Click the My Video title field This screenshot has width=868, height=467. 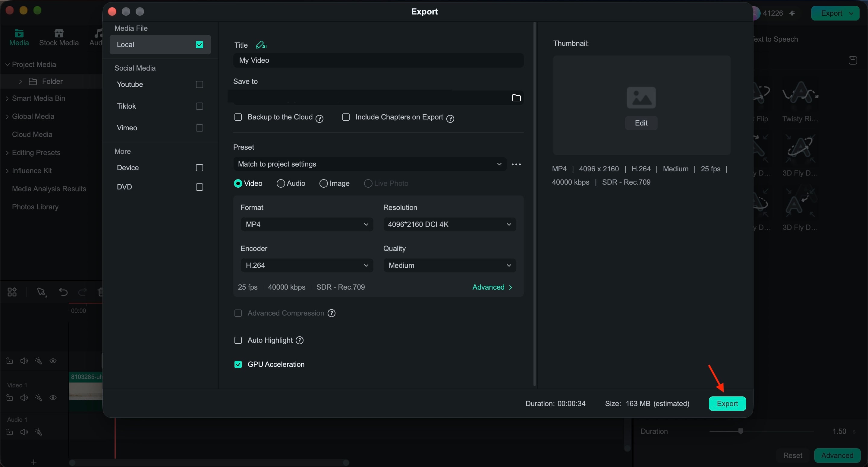(378, 60)
